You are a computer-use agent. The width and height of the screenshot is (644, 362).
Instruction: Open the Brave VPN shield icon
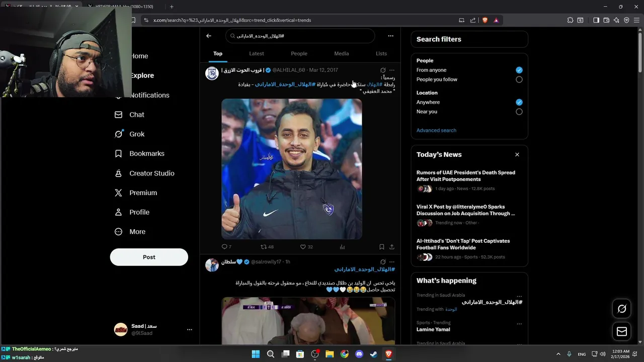click(x=626, y=20)
